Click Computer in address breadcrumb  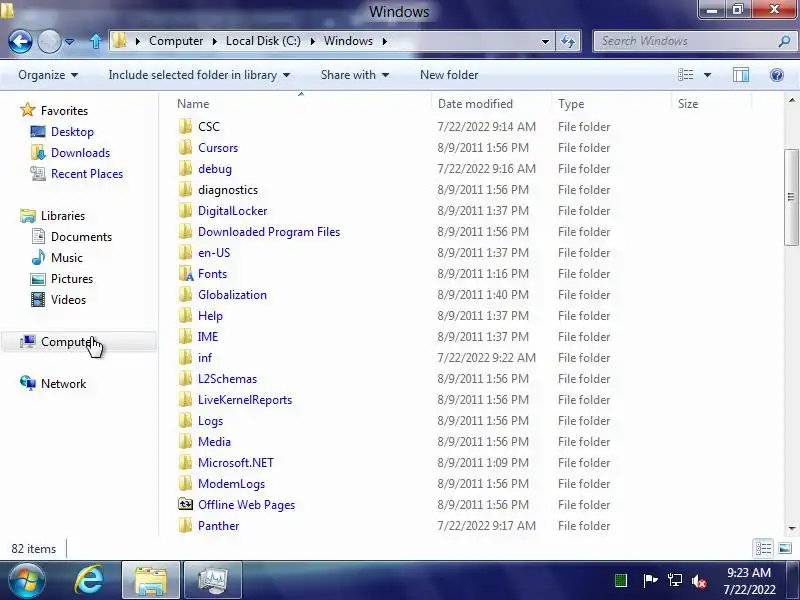[x=176, y=41]
